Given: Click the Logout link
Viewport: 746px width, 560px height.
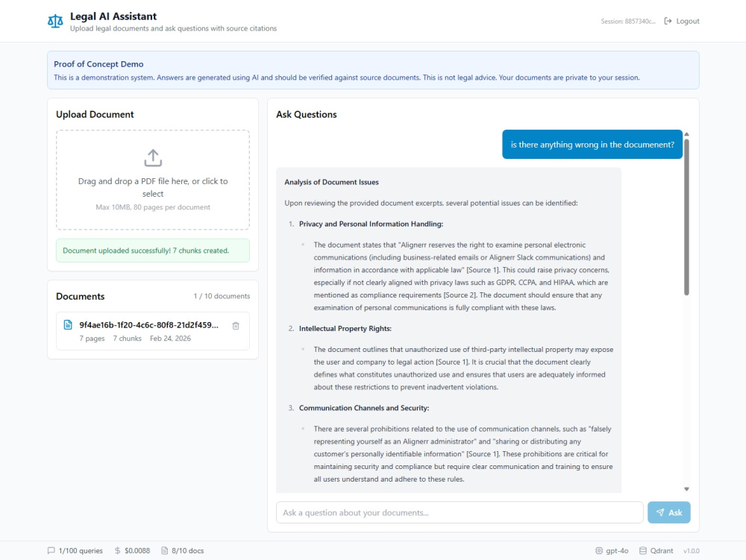Looking at the screenshot, I should (x=682, y=21).
